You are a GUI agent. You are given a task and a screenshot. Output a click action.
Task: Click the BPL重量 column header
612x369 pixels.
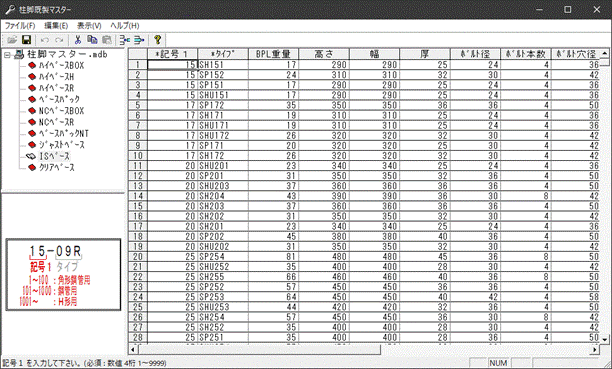274,54
